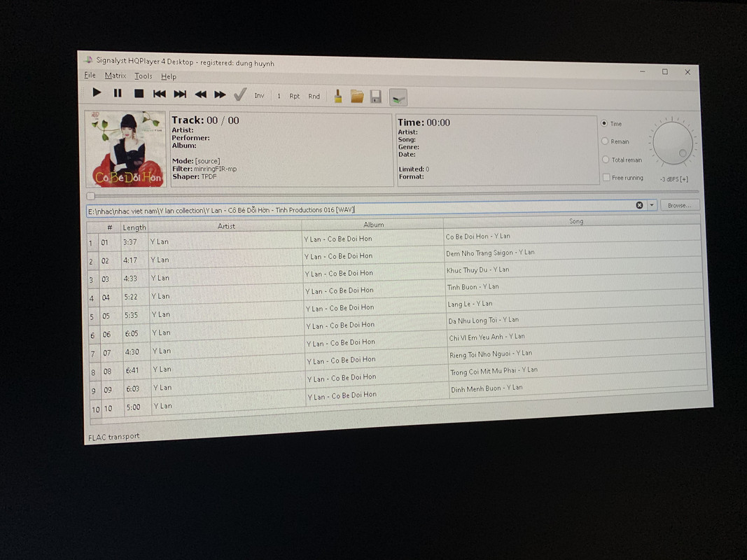This screenshot has width=747, height=560.
Task: Click the -3 dBFS [+] volume label
Action: point(674,179)
